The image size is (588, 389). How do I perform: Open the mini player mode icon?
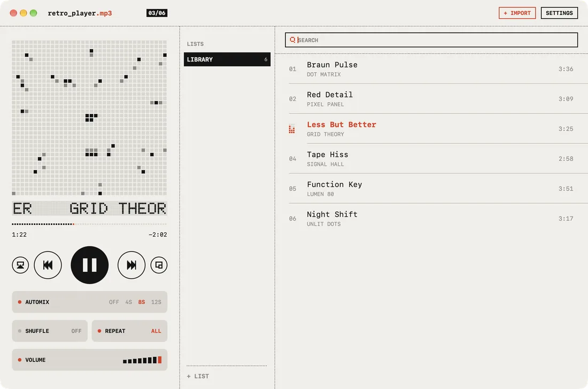point(159,265)
